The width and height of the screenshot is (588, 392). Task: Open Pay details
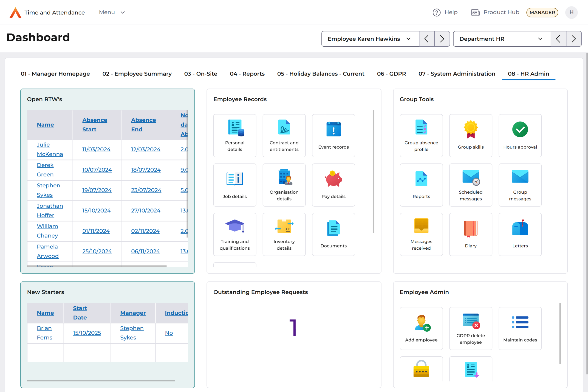pyautogui.click(x=333, y=185)
